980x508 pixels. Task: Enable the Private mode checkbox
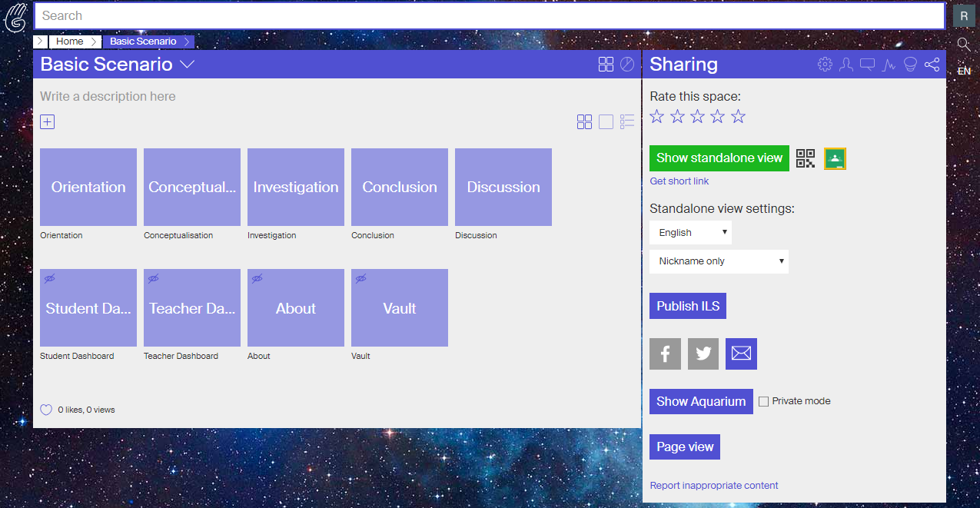click(x=763, y=401)
